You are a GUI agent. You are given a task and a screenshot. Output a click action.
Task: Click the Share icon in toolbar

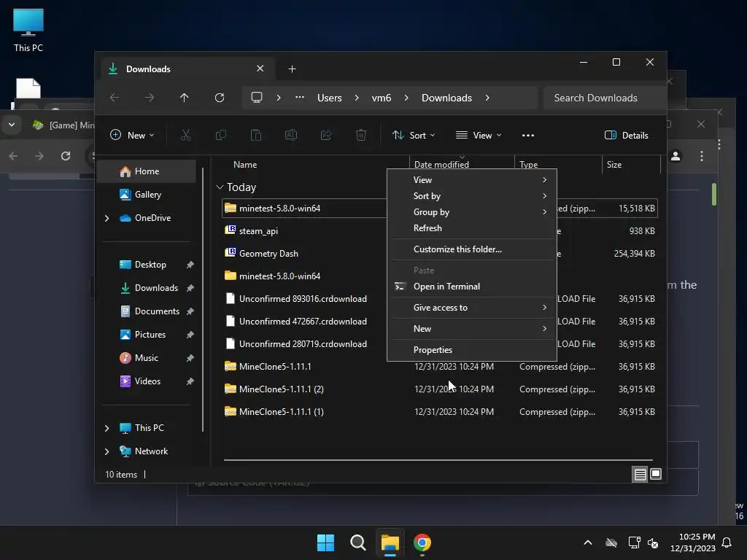326,135
